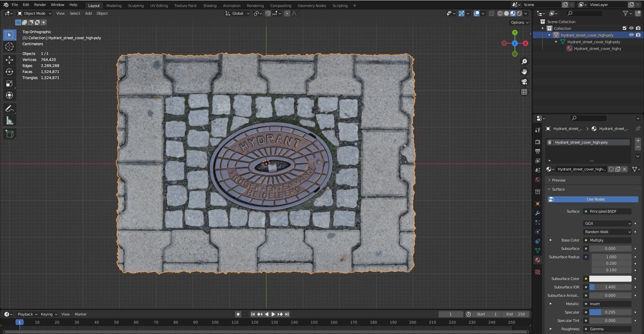This screenshot has width=644, height=334.
Task: Open the Render menu
Action: pyautogui.click(x=40, y=5)
